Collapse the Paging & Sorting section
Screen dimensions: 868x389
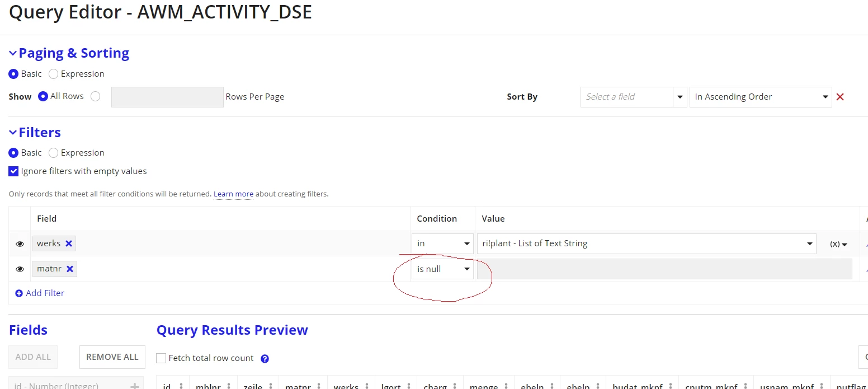pyautogui.click(x=13, y=53)
